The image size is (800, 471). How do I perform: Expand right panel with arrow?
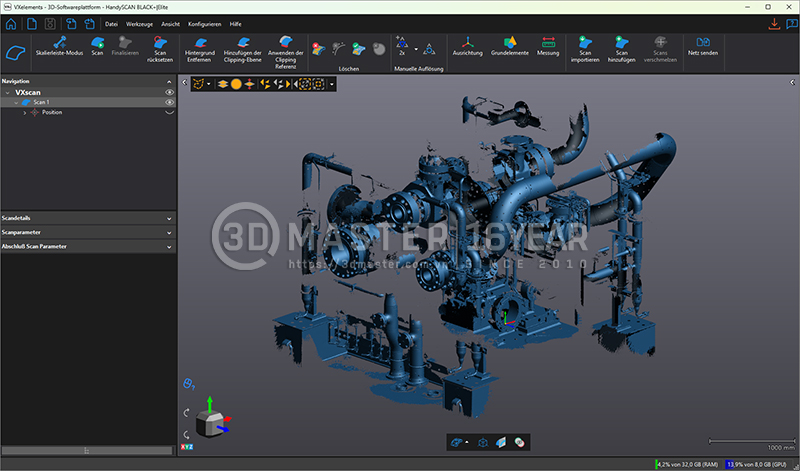click(x=792, y=82)
